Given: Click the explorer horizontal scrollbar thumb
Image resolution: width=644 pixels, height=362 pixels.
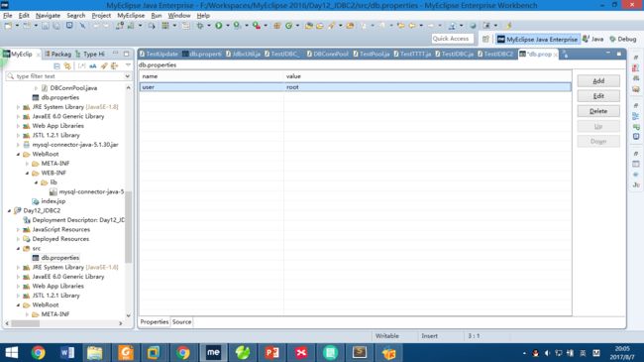Looking at the screenshot, I should [x=26, y=323].
